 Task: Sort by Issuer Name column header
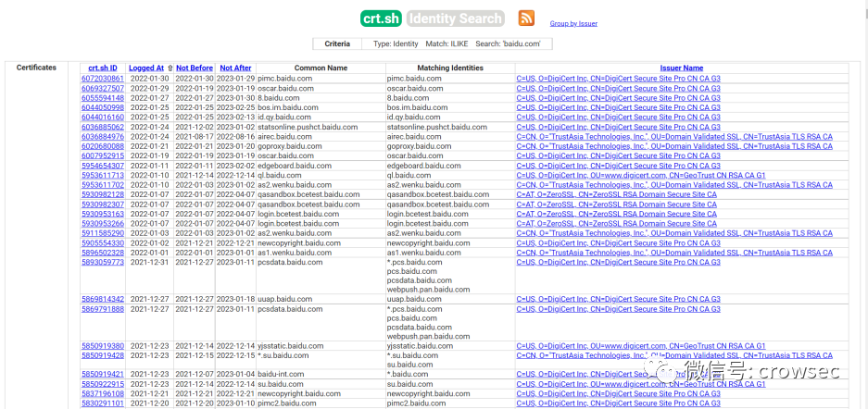pos(682,68)
